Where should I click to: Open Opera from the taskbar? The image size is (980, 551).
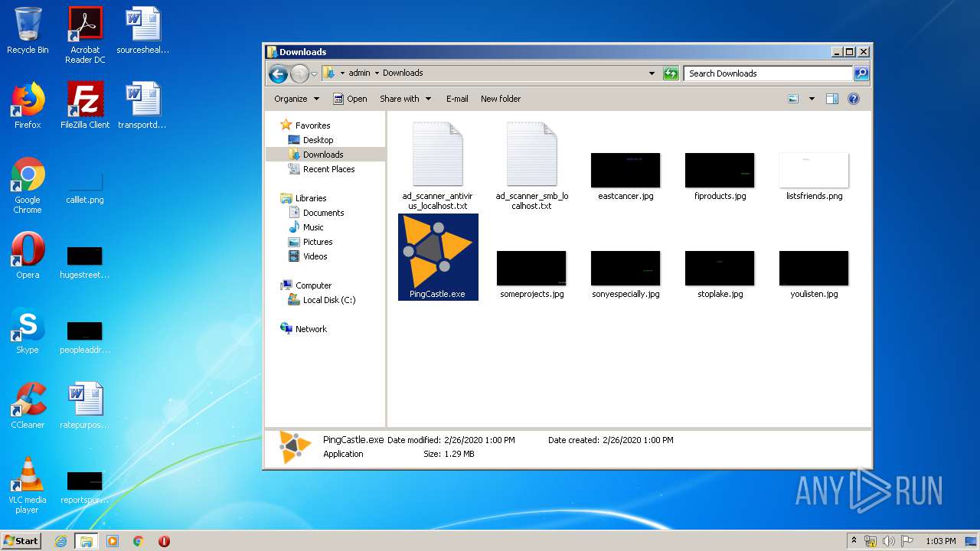click(164, 541)
